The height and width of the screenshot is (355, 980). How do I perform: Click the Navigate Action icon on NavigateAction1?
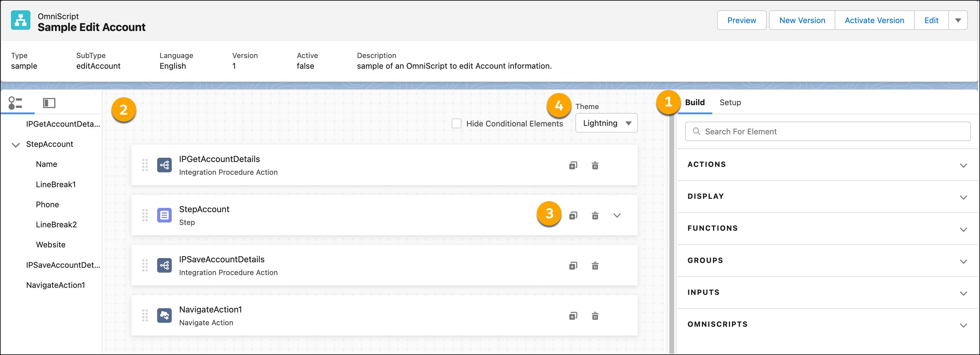pos(164,315)
